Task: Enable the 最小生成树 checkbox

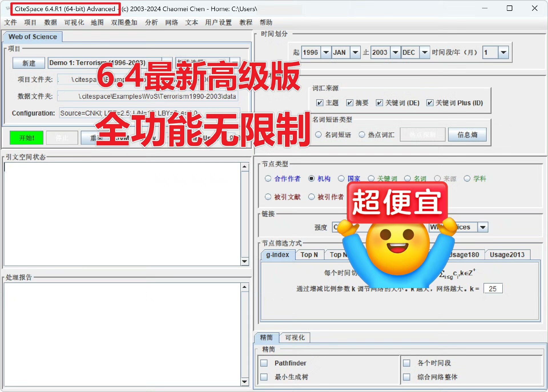Action: pos(264,377)
